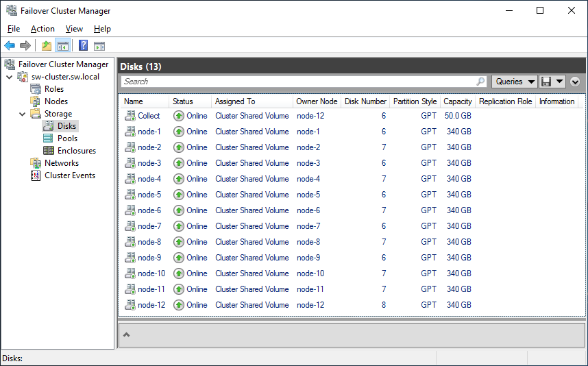
Task: Expand the details pane with the up chevron
Action: point(127,335)
